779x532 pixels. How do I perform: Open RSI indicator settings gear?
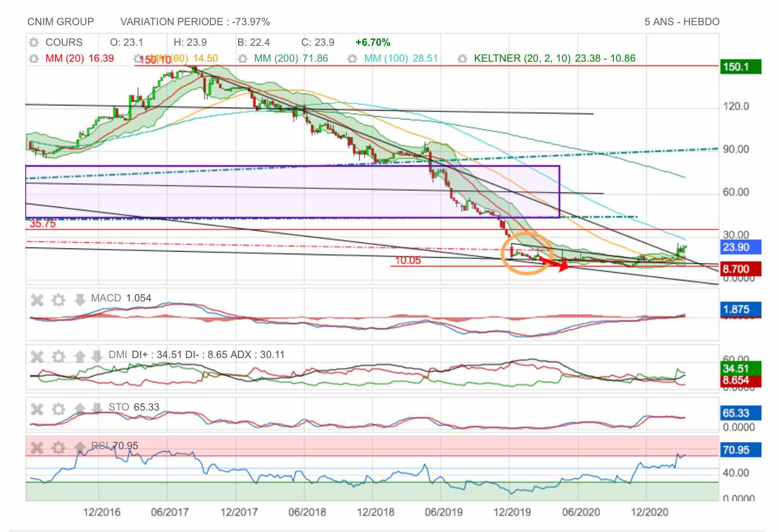coord(59,447)
